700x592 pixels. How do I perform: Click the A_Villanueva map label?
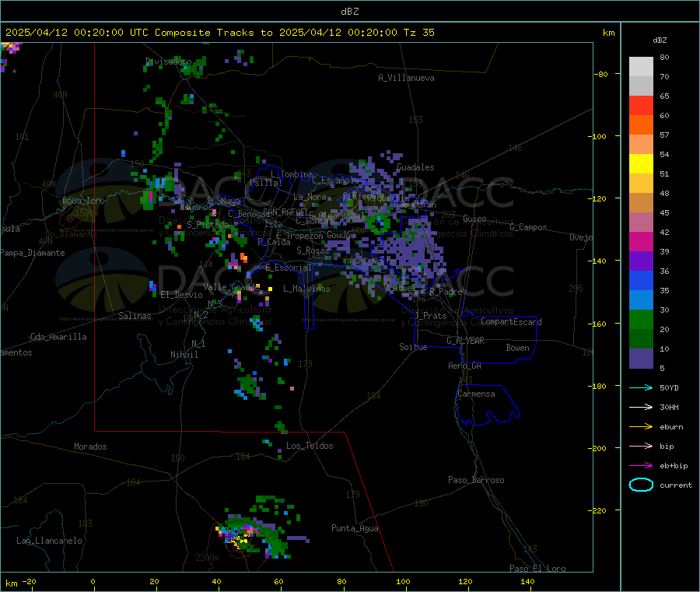406,78
